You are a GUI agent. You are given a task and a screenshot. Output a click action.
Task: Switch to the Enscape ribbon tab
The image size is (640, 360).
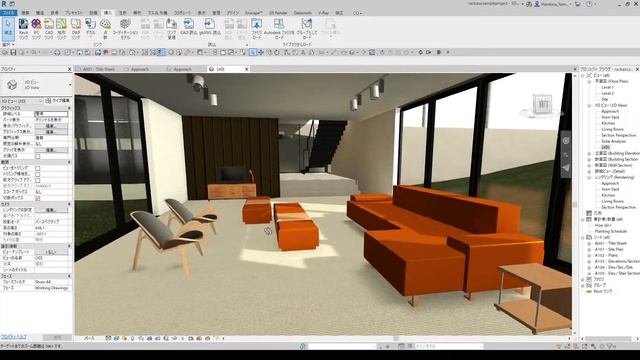click(253, 13)
